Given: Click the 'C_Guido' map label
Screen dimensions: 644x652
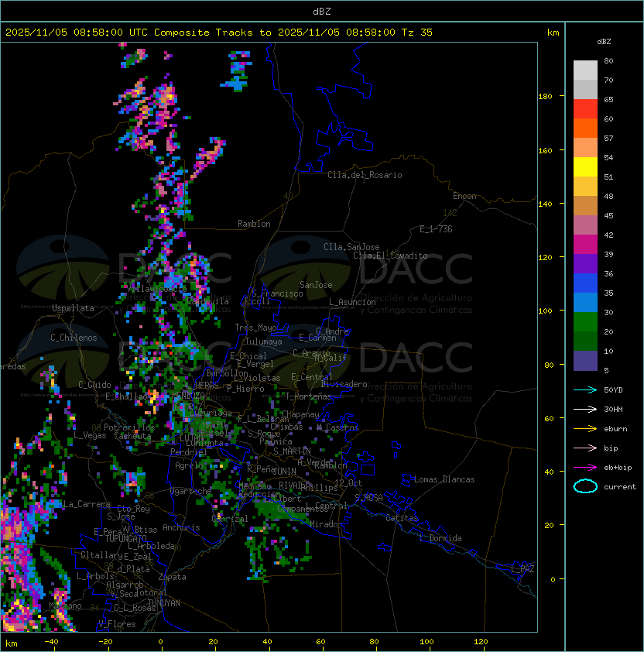Looking at the screenshot, I should pos(94,385).
